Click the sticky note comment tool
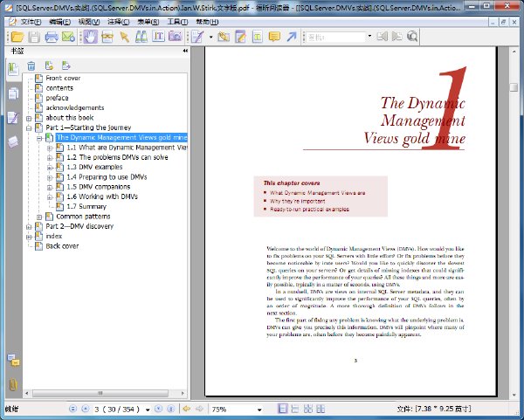 (274, 37)
